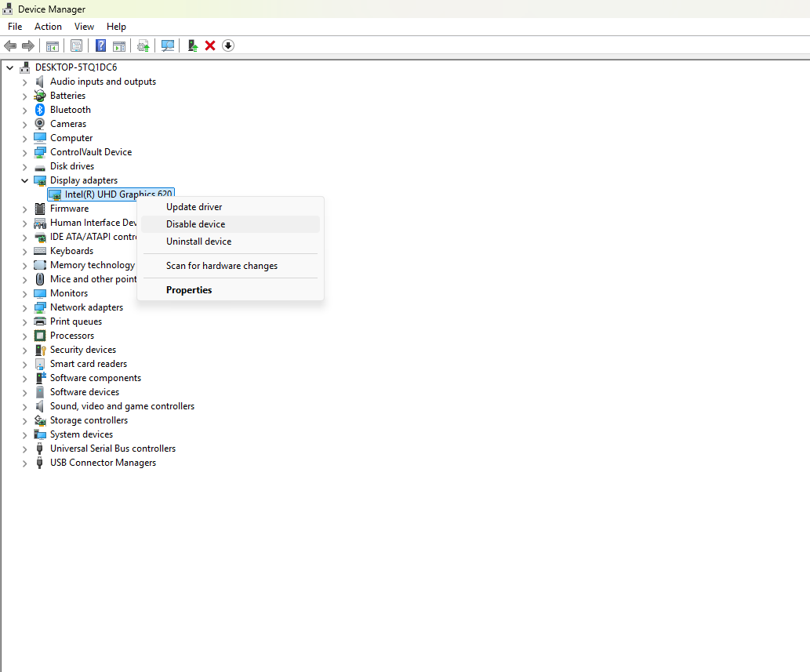Toggle the Show/Hide Action Pane toolbar icon
Image resolution: width=810 pixels, height=672 pixels.
119,46
